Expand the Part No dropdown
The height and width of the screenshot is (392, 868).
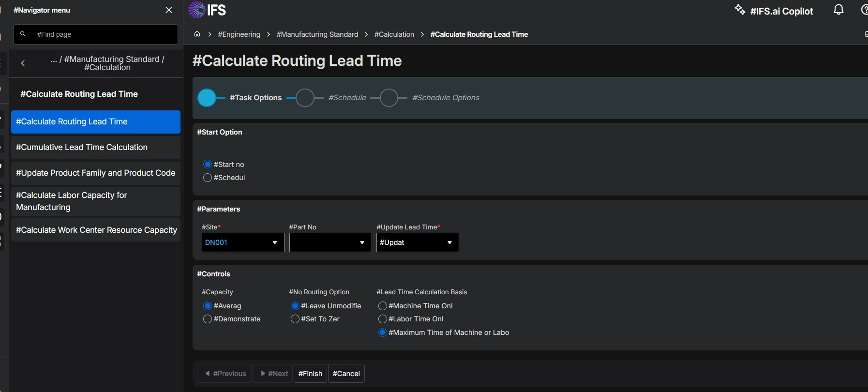pos(362,242)
